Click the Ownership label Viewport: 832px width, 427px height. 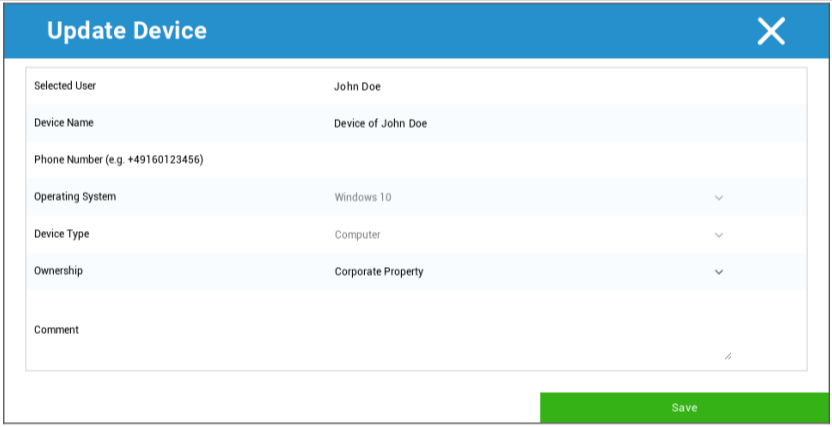[58, 271]
